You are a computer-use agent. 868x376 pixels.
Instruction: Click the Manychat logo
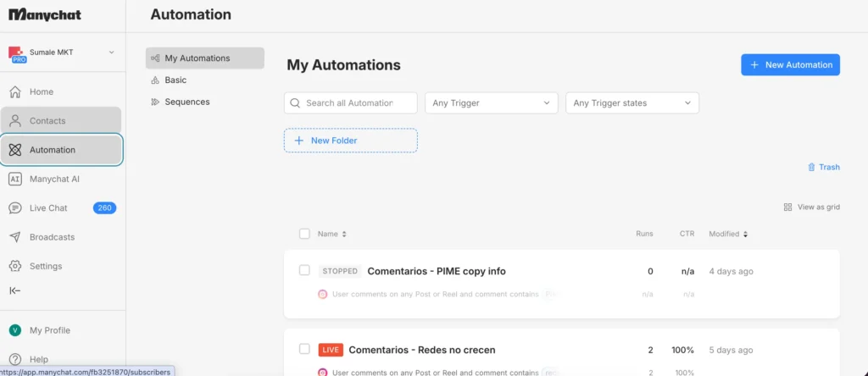(x=45, y=14)
